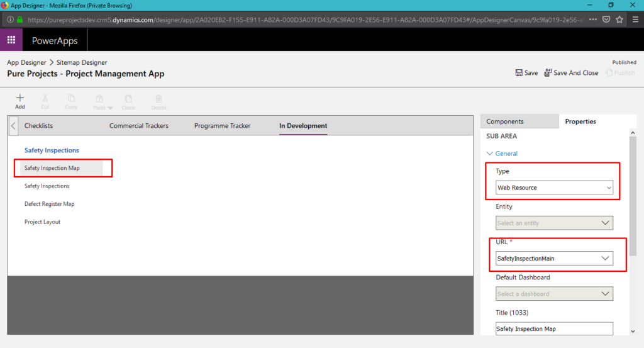Open Firefox page actions ellipsis
The image size is (644, 348).
[x=592, y=20]
